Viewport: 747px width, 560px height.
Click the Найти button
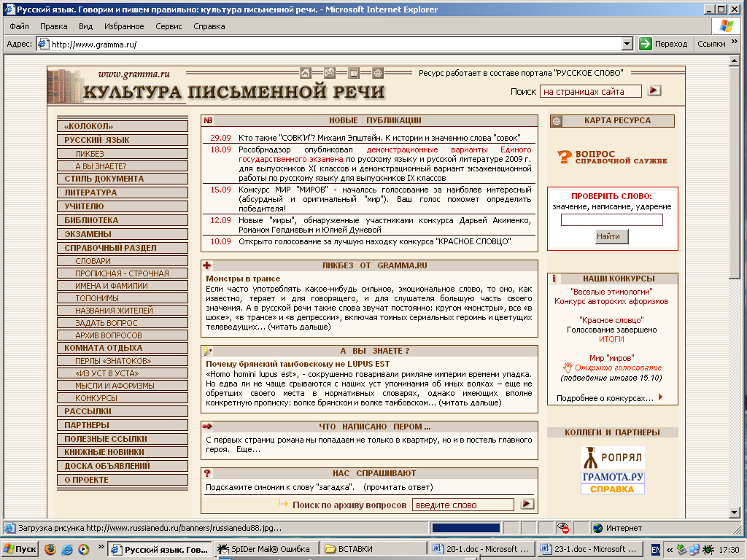click(612, 236)
